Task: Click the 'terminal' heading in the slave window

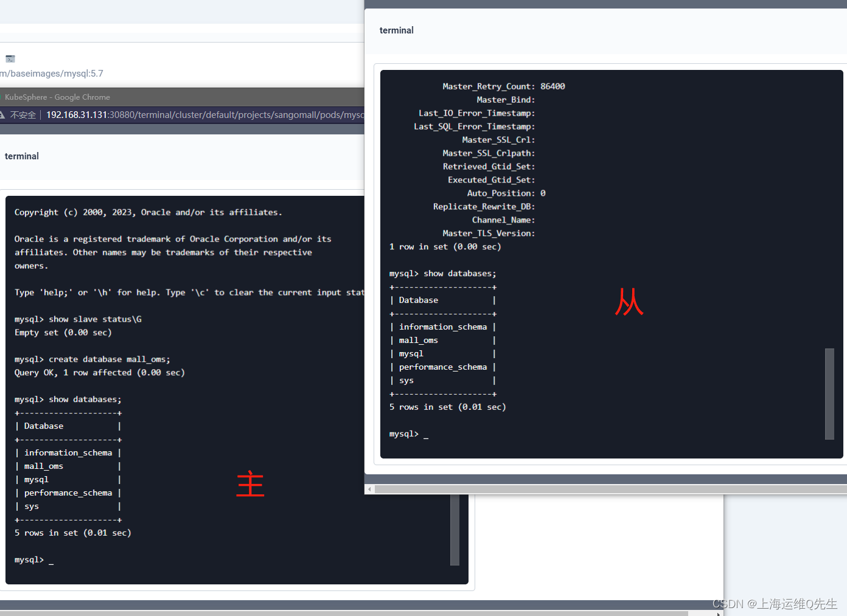Action: pyautogui.click(x=397, y=30)
